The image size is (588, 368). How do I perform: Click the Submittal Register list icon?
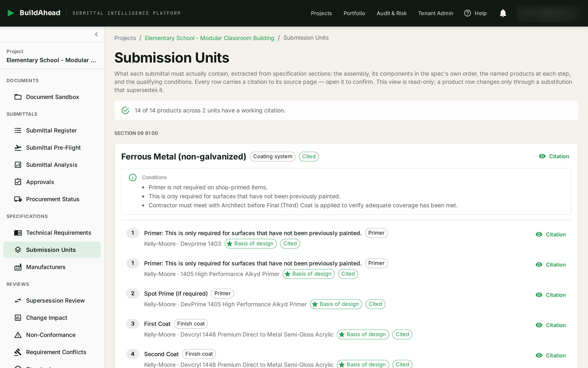tap(18, 130)
